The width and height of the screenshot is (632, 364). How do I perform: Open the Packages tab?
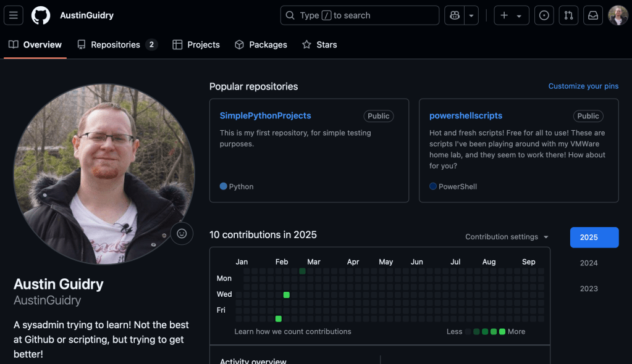pyautogui.click(x=261, y=44)
